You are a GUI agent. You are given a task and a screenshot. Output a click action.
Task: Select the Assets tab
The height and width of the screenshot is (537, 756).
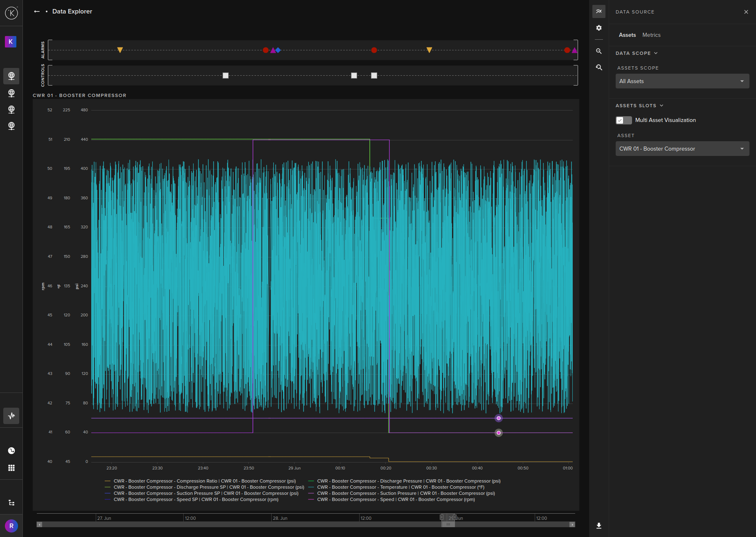[627, 35]
